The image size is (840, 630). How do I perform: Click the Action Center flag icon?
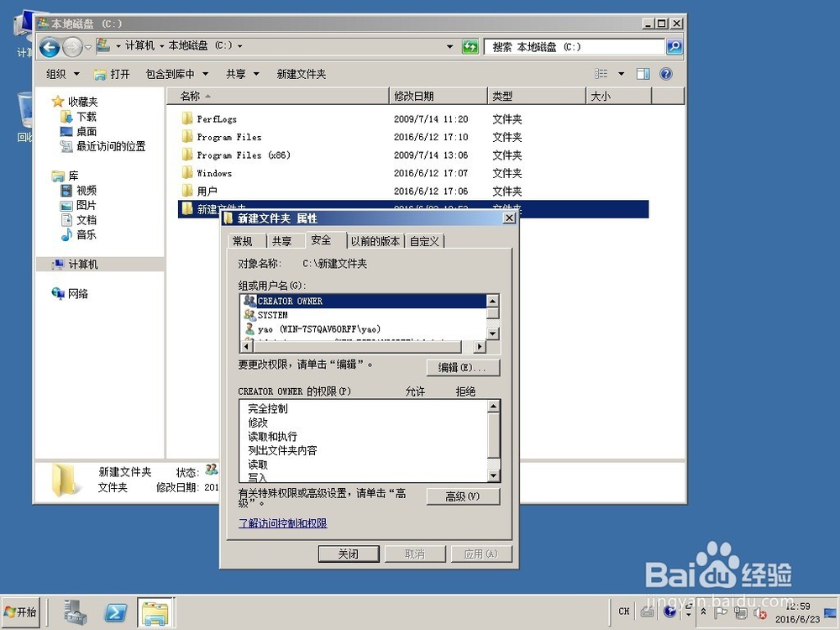[x=721, y=612]
